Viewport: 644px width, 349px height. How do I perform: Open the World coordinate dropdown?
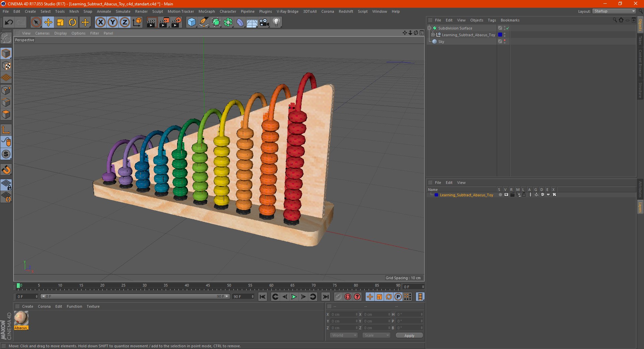pos(344,335)
